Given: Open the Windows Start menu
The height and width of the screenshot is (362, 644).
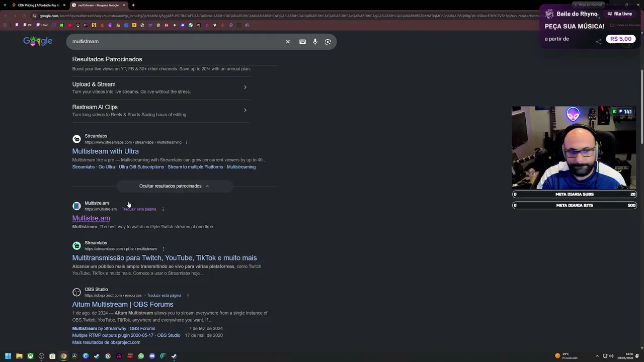Looking at the screenshot, I should tap(8, 356).
